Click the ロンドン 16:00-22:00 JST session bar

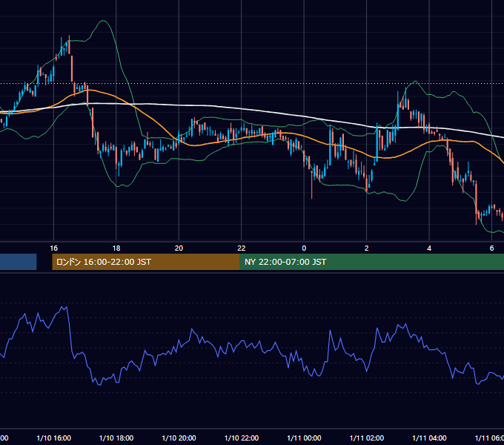click(x=146, y=262)
